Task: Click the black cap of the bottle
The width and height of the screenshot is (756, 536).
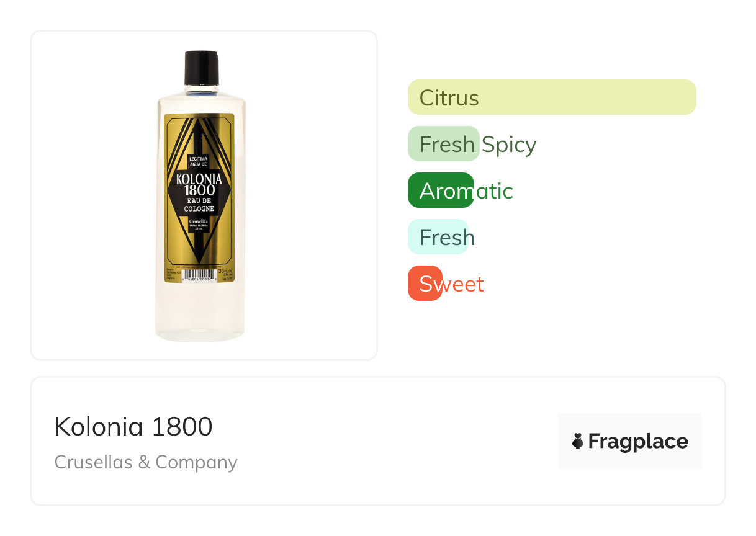Action: pos(202,67)
